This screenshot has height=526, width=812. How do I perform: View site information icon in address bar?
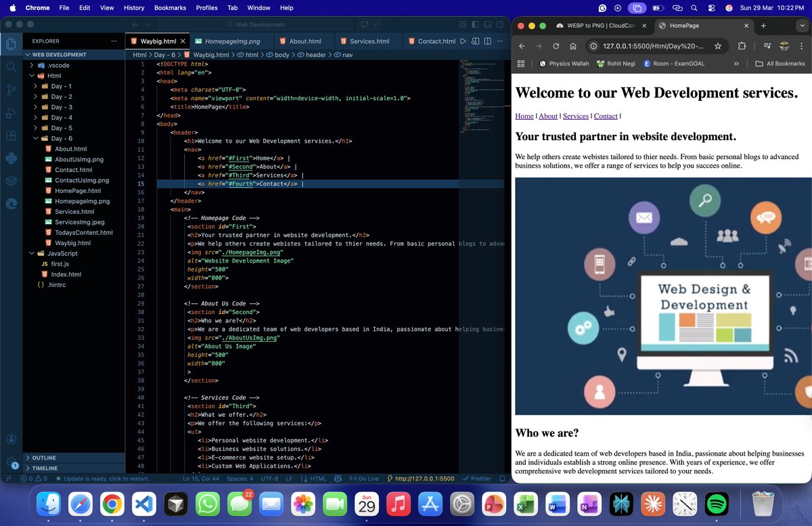click(x=593, y=46)
